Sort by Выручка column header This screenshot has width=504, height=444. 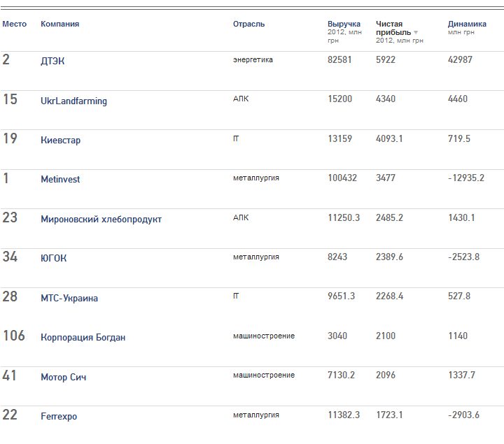(x=344, y=24)
